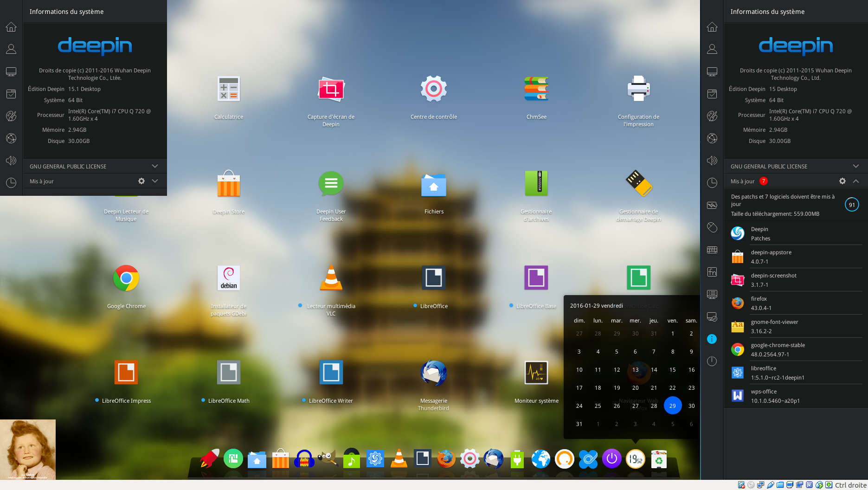Select day 31 in calendar's last row
Viewport: 868px width, 490px height.
pos(579,424)
